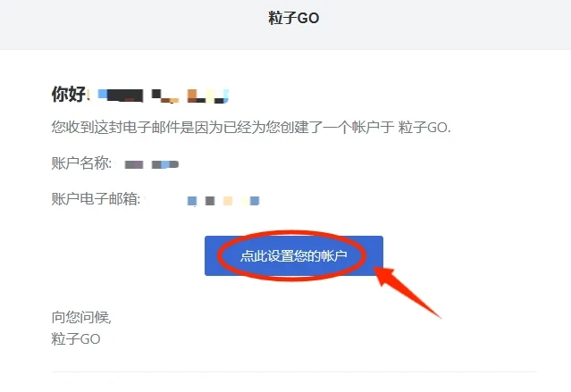Click the red arrow annotation graphic
This screenshot has height=392, width=571.
pyautogui.click(x=406, y=291)
